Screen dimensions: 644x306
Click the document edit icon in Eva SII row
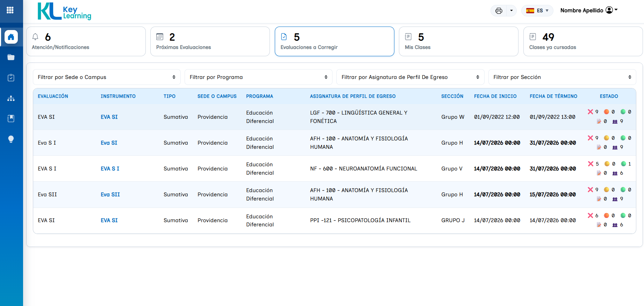(x=599, y=199)
